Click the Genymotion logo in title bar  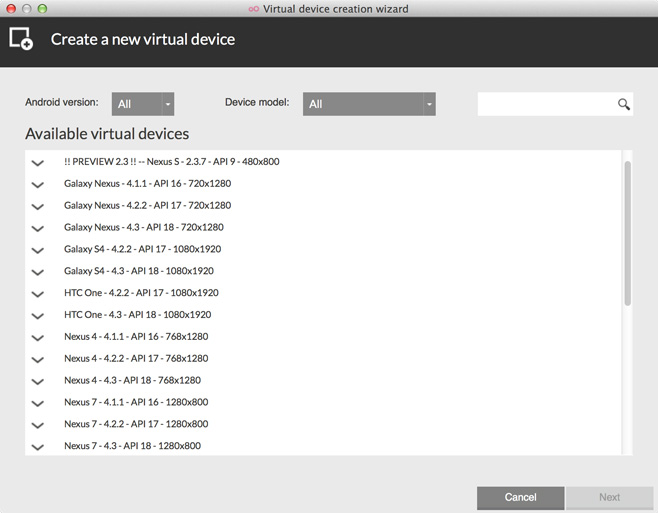(x=253, y=9)
